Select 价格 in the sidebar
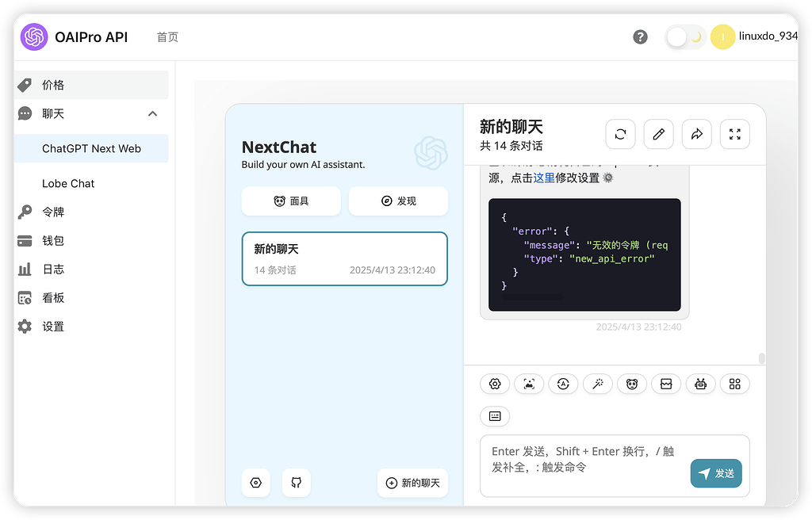 click(x=91, y=85)
